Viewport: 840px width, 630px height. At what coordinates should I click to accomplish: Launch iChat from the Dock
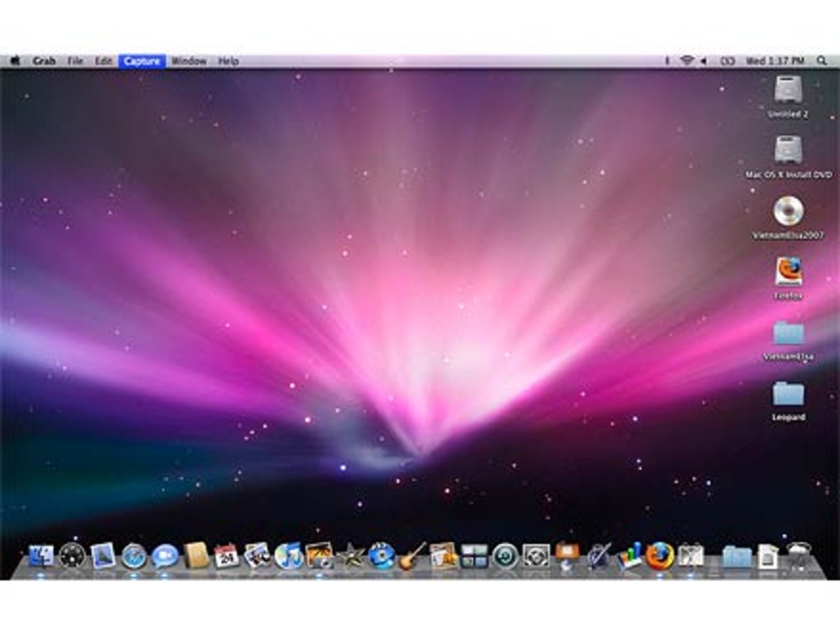[x=165, y=556]
